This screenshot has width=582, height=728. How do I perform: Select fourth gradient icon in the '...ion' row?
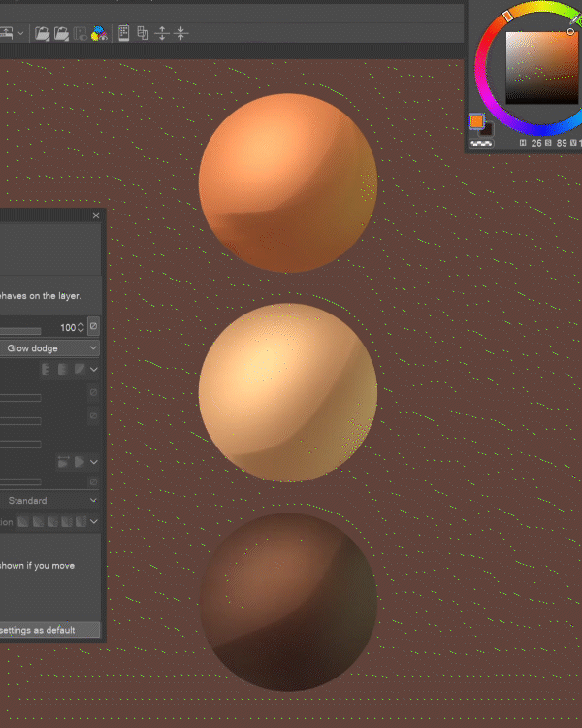click(x=67, y=522)
